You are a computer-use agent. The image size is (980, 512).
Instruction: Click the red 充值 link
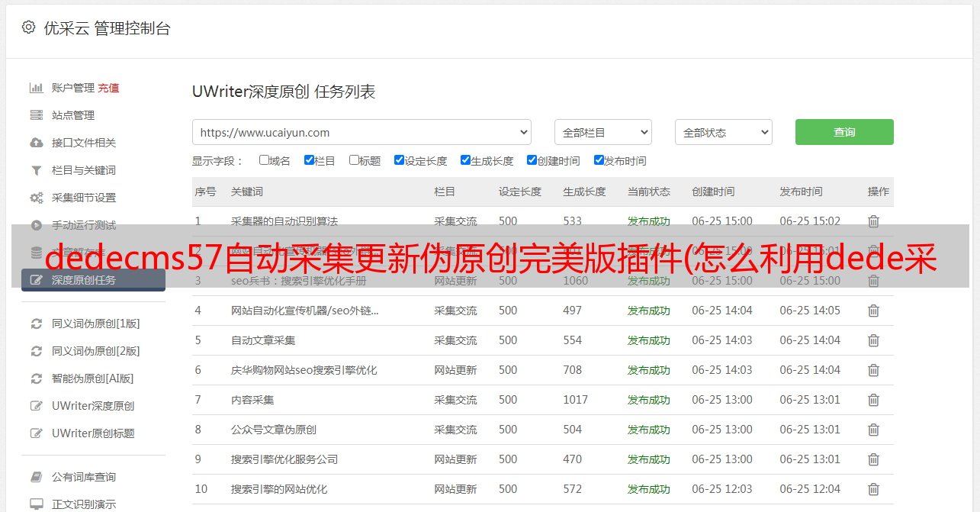coord(108,88)
